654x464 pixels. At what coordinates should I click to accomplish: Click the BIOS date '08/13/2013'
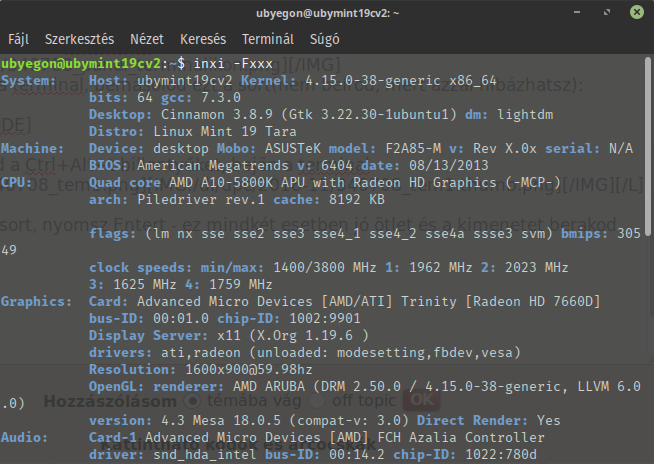(x=448, y=166)
